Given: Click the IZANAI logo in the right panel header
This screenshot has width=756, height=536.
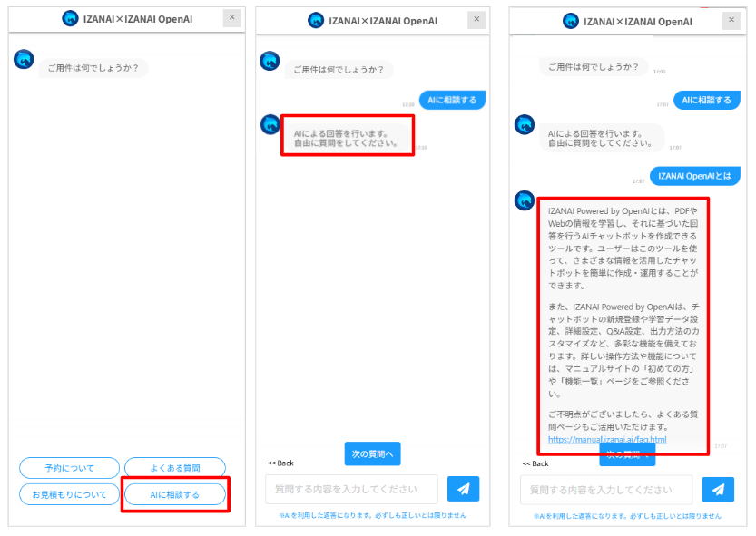Looking at the screenshot, I should point(570,21).
